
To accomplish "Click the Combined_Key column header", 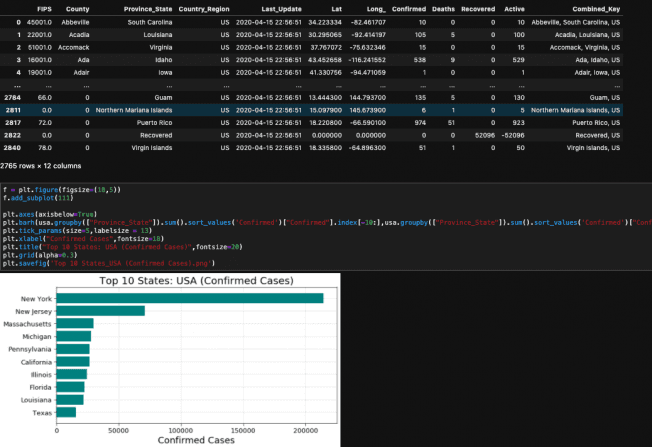I will (596, 9).
